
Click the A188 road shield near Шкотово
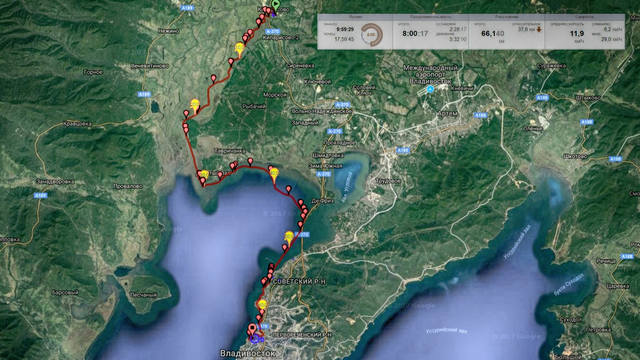tap(615, 159)
